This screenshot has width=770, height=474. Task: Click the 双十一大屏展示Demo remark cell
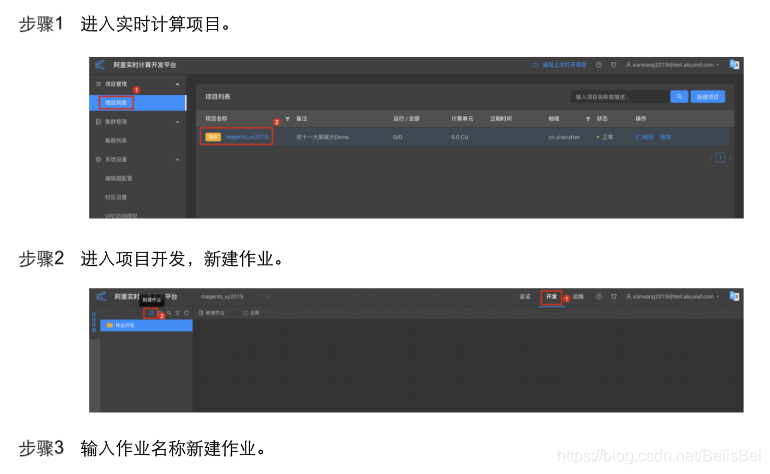click(x=322, y=137)
